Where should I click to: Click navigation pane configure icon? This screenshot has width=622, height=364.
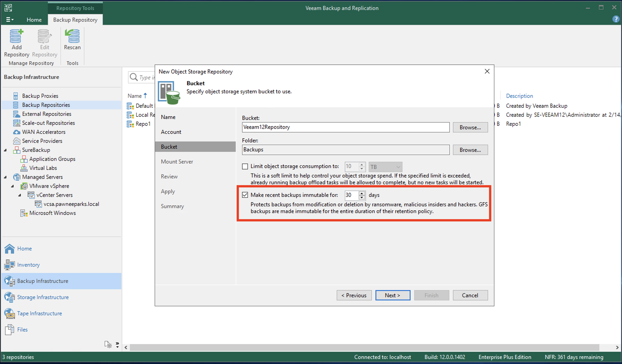point(108,344)
